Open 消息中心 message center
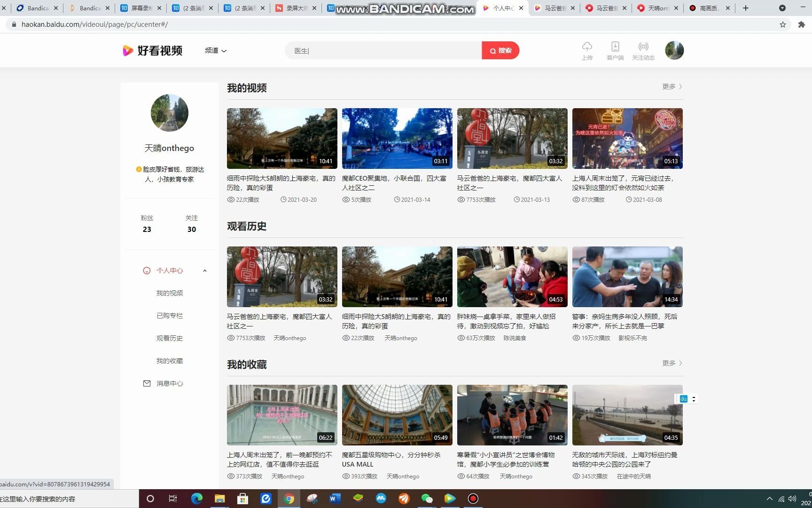Image resolution: width=812 pixels, height=508 pixels. (x=170, y=383)
